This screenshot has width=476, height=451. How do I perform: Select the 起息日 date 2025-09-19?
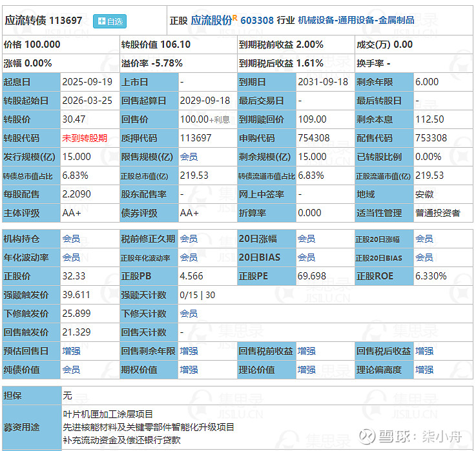tap(87, 82)
